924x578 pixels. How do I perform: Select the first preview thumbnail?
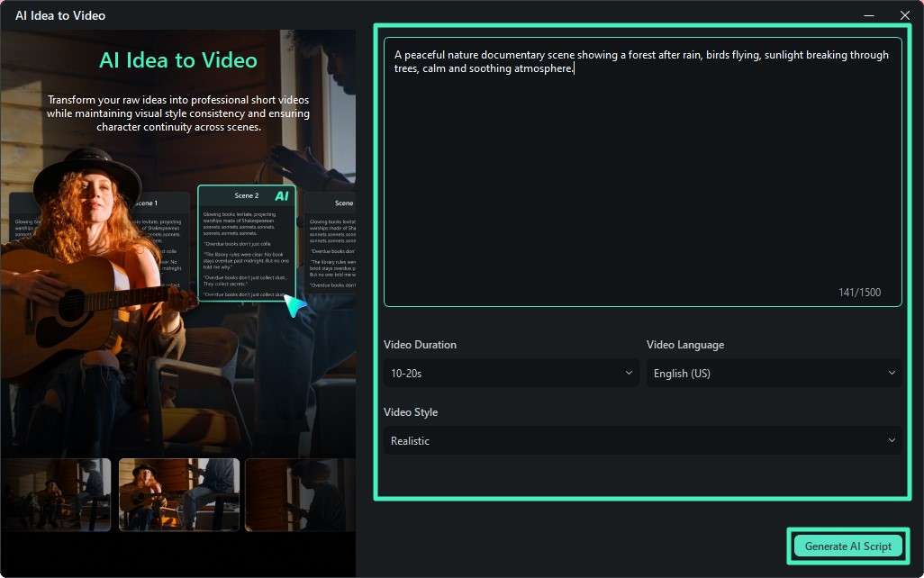[x=56, y=495]
